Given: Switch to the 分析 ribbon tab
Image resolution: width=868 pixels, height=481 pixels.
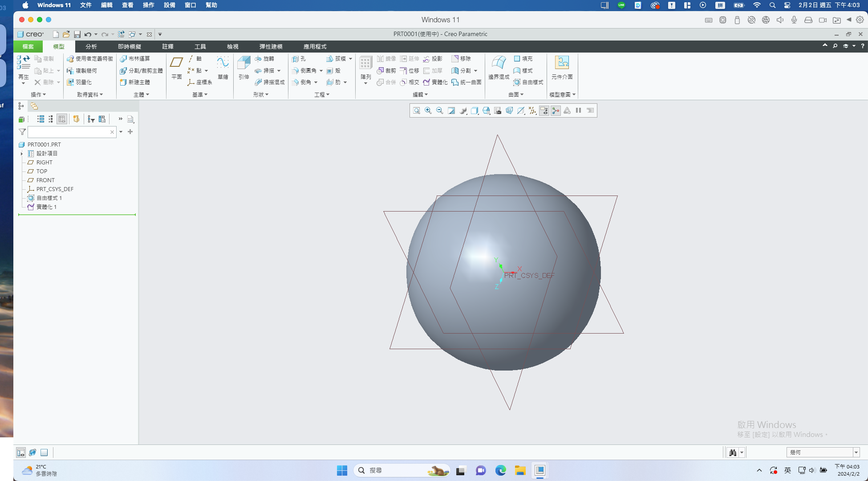Looking at the screenshot, I should click(x=91, y=46).
